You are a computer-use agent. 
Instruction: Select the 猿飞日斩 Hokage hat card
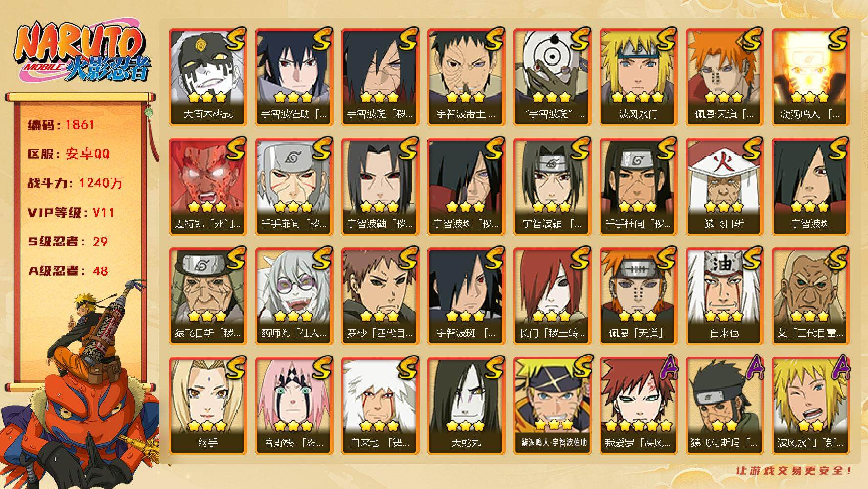(x=724, y=186)
